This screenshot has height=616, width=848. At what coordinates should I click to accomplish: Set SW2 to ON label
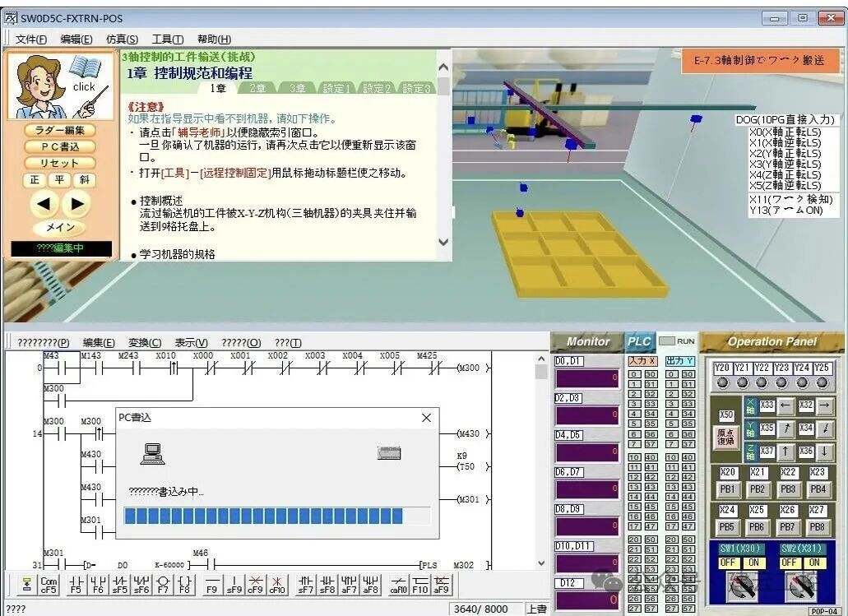click(814, 563)
